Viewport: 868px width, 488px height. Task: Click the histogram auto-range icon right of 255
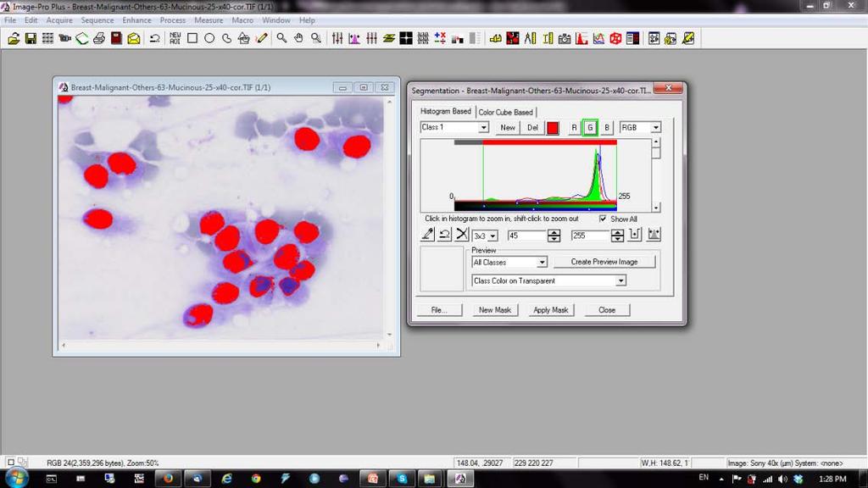(635, 235)
